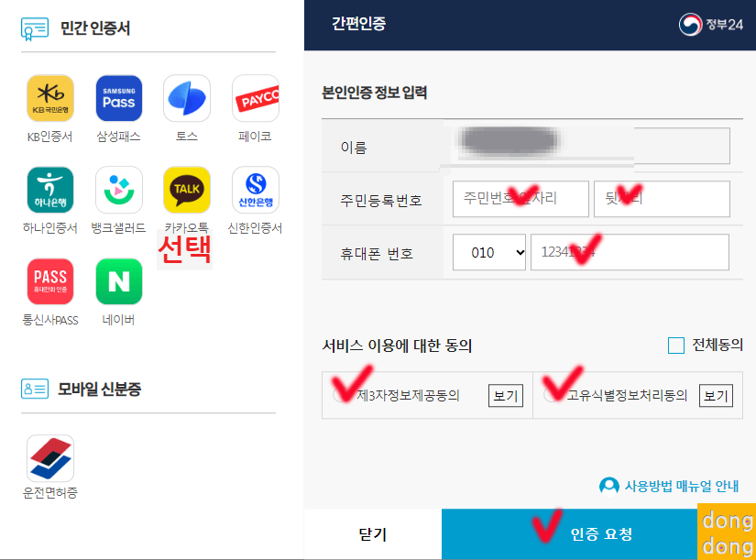
Task: Select the 토스 (Toss) icon
Action: [x=187, y=98]
